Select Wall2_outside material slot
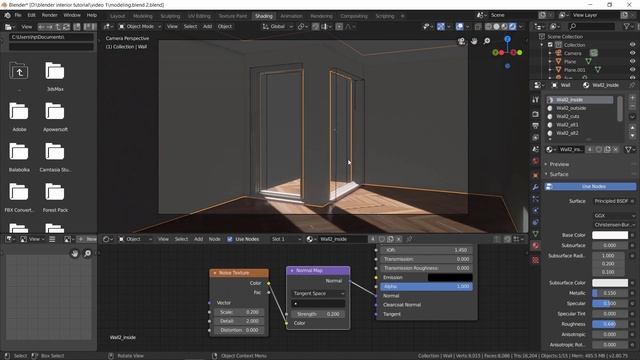This screenshot has height=360, width=640. (571, 108)
